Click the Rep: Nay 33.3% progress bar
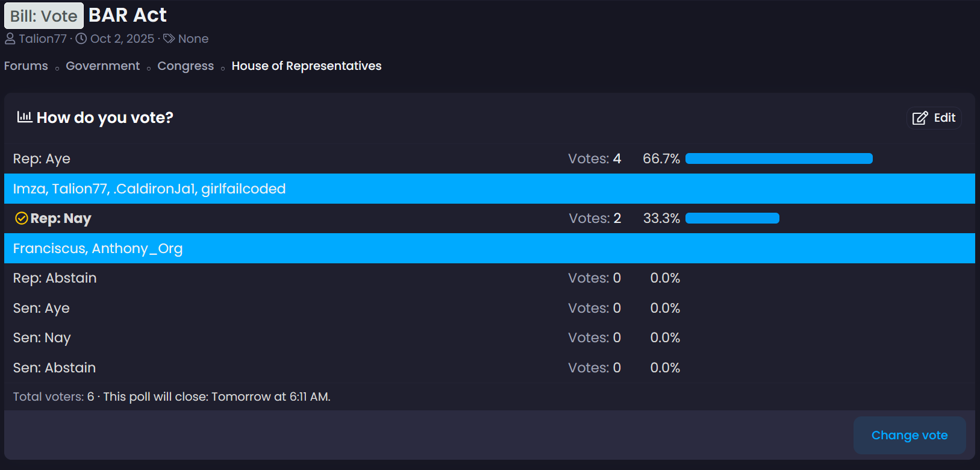Viewport: 980px width, 470px height. pos(732,218)
